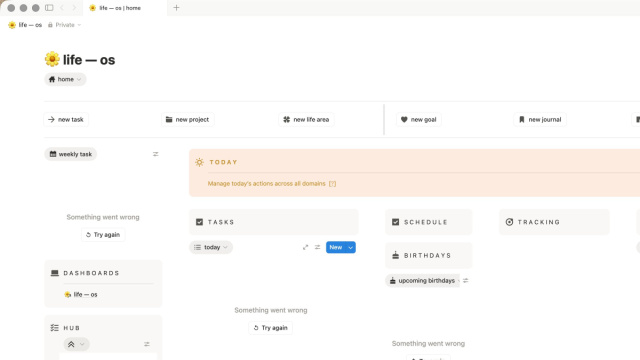Click the expand arrows icon beside New
The width and height of the screenshot is (640, 360).
[x=305, y=247]
